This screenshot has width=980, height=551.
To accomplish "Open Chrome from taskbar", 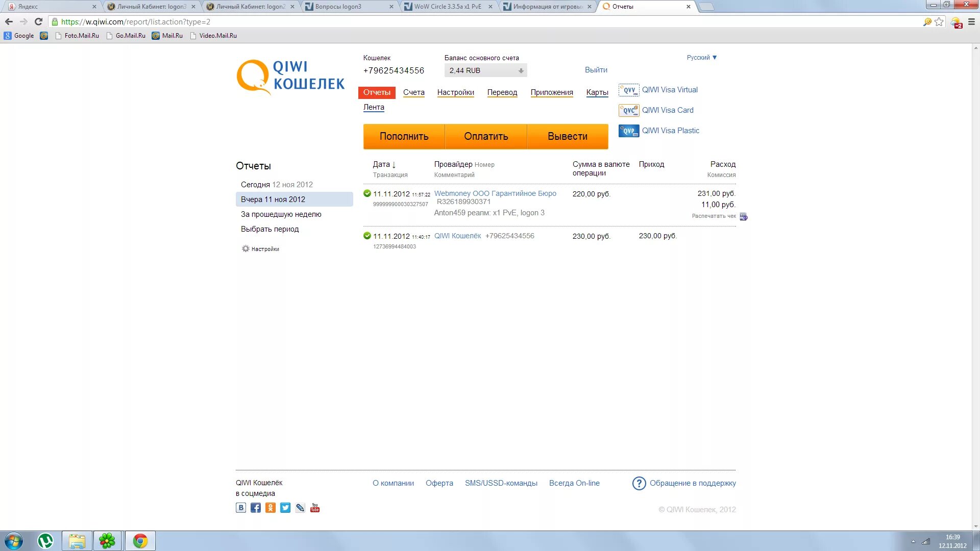I will point(140,541).
